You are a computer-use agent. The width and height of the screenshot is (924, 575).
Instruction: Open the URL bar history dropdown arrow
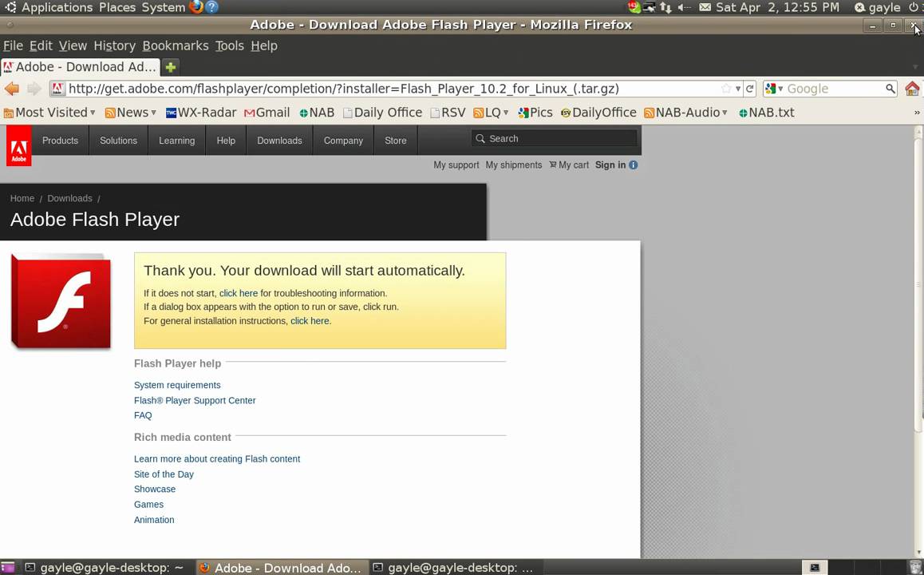[x=738, y=89]
